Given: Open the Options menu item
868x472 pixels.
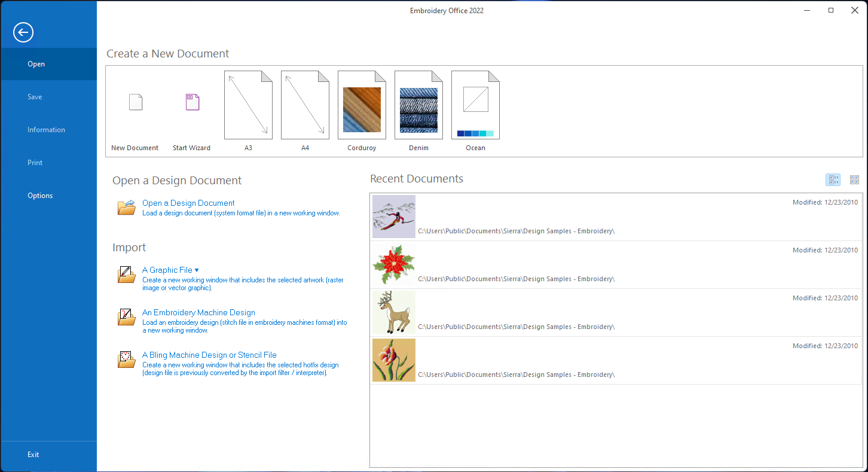Looking at the screenshot, I should pyautogui.click(x=40, y=196).
